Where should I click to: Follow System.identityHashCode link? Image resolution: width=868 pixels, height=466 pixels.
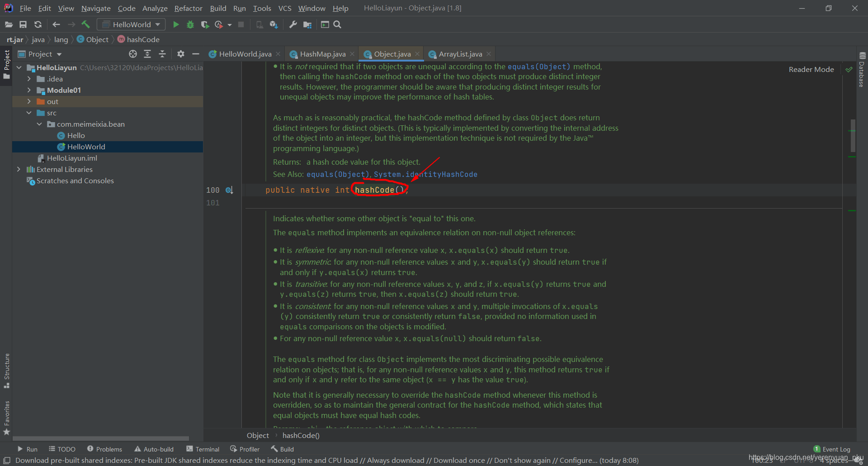coord(425,174)
